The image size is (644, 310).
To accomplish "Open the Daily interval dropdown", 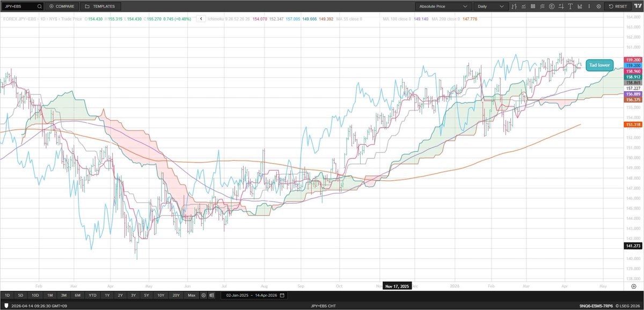I will [x=491, y=6].
